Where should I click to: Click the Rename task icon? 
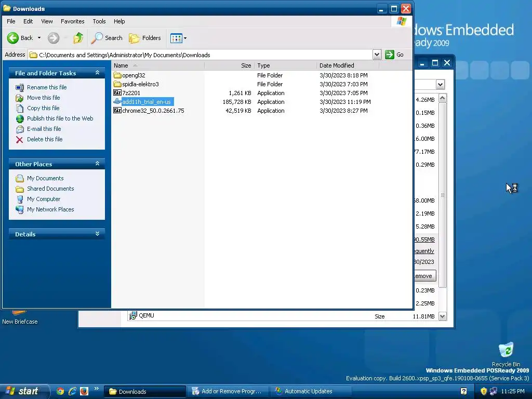[20, 87]
